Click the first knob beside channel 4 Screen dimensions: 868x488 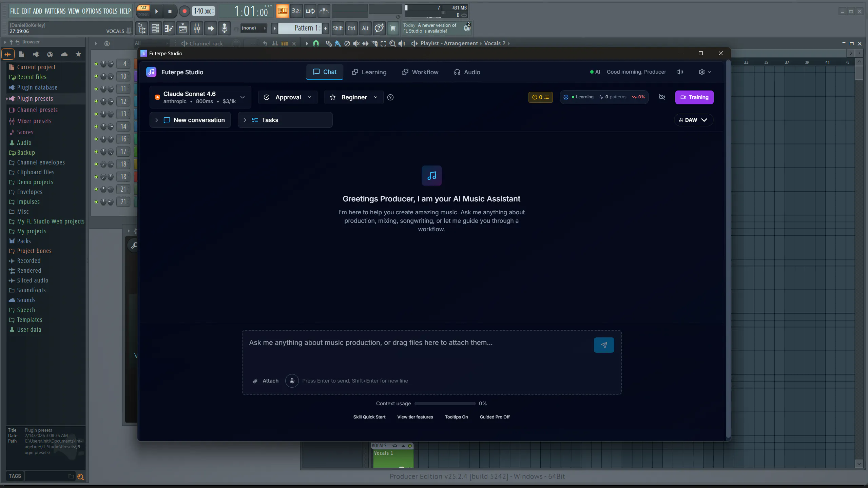[x=103, y=64]
